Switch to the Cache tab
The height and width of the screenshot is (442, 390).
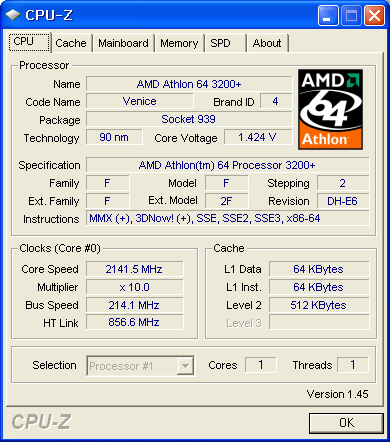pos(71,43)
